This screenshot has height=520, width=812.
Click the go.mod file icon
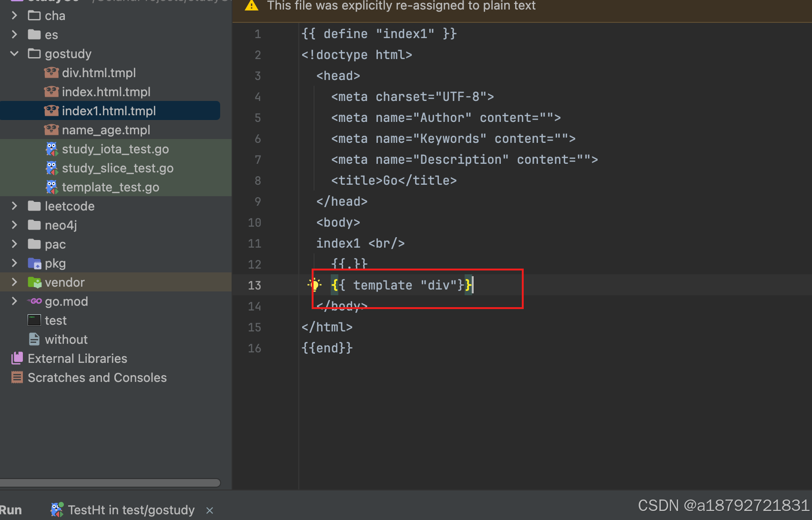tap(34, 301)
